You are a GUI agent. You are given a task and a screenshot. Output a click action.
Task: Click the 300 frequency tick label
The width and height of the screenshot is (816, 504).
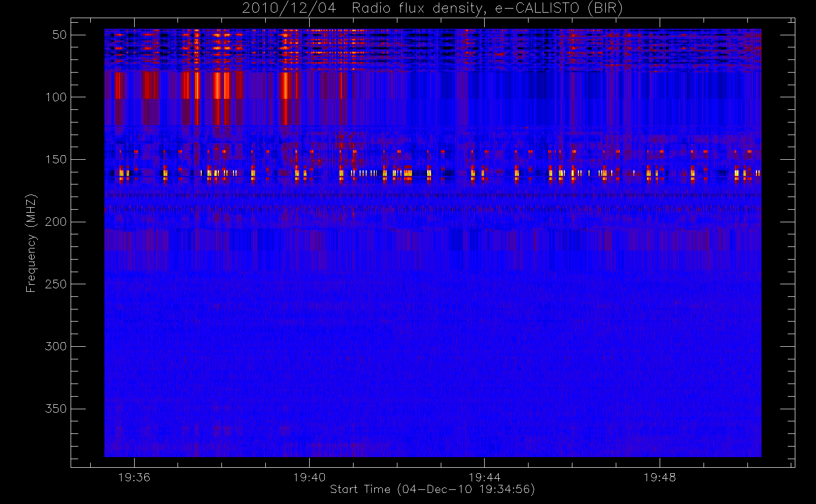[x=56, y=346]
